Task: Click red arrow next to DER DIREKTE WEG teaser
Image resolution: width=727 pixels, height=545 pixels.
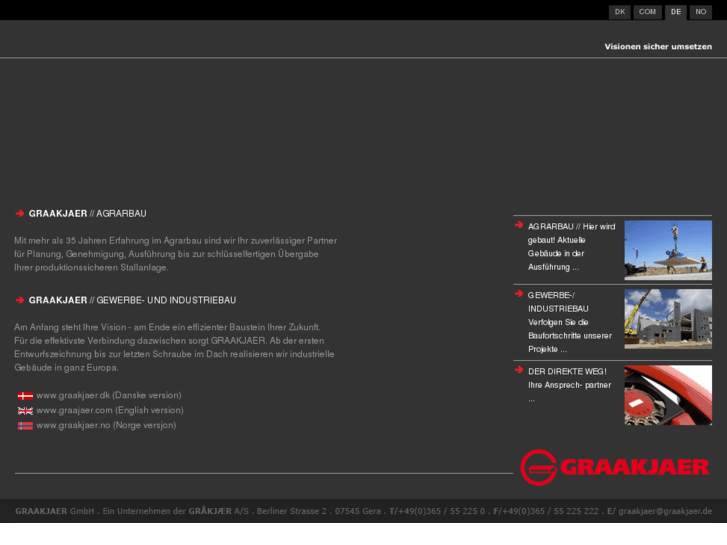Action: click(x=519, y=370)
